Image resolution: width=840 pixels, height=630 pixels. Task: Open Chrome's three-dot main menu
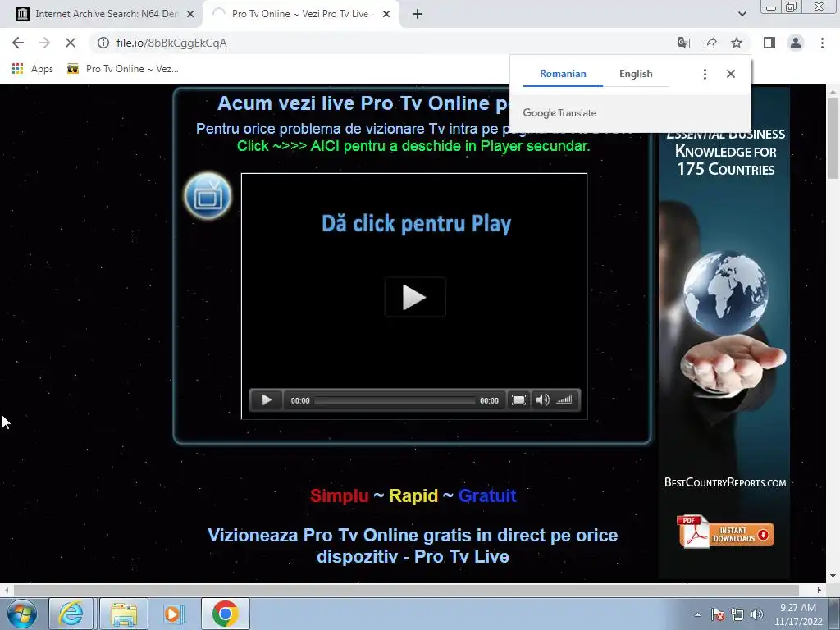[822, 43]
